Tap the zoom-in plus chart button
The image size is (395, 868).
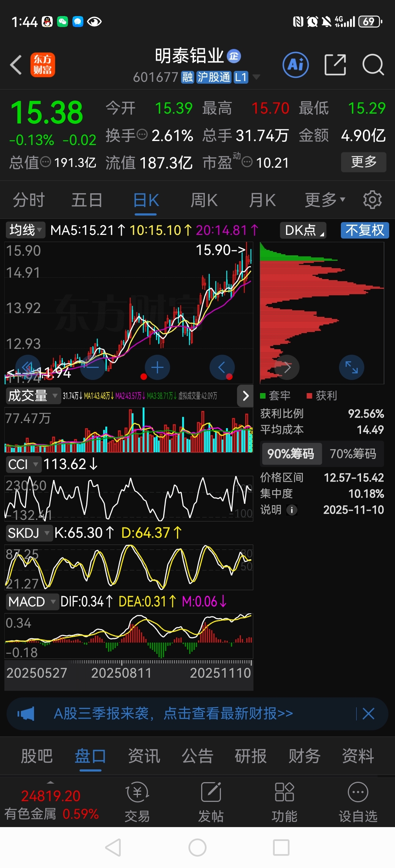pos(157,367)
